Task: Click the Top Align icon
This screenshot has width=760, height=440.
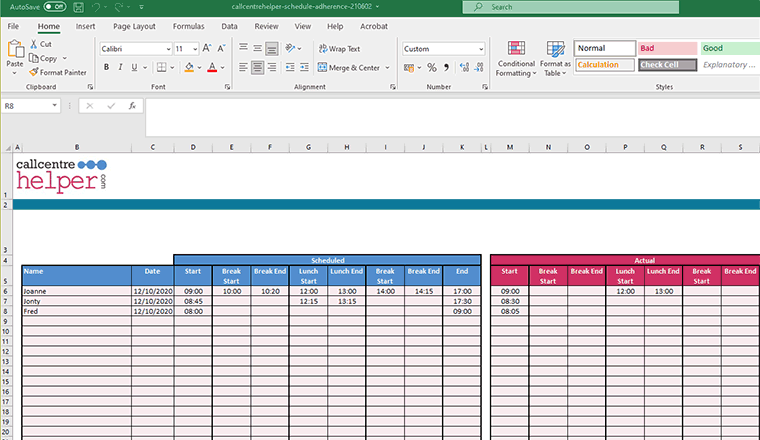Action: (243, 48)
